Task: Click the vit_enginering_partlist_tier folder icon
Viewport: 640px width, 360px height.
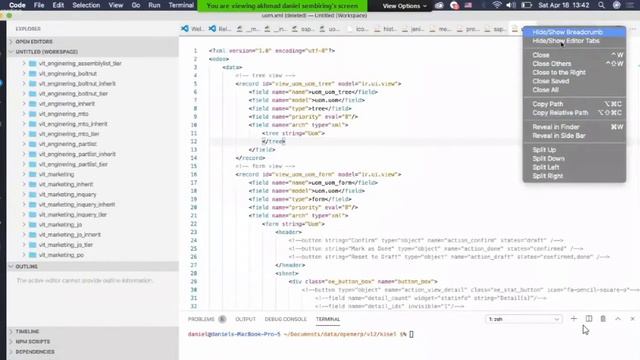Action: [33, 164]
